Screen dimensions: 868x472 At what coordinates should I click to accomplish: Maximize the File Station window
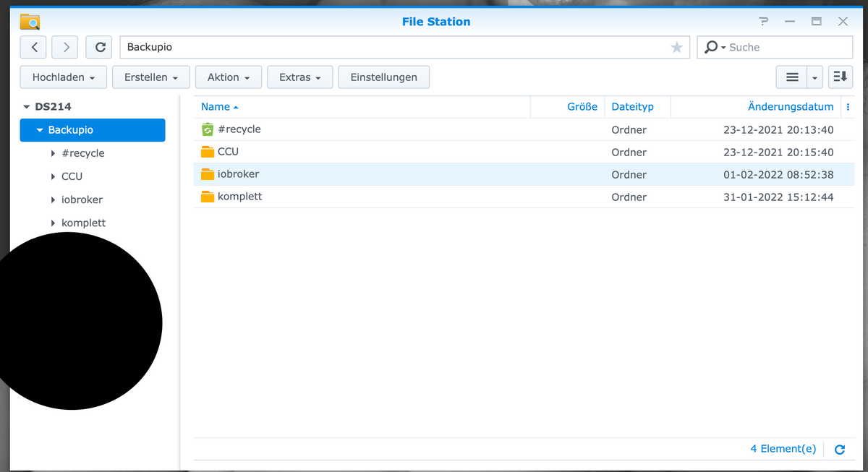coord(817,22)
